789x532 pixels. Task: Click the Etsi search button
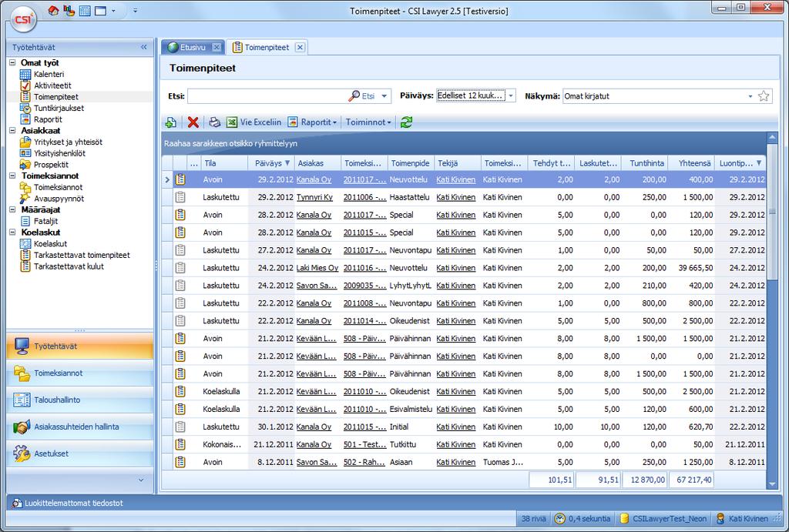[362, 96]
